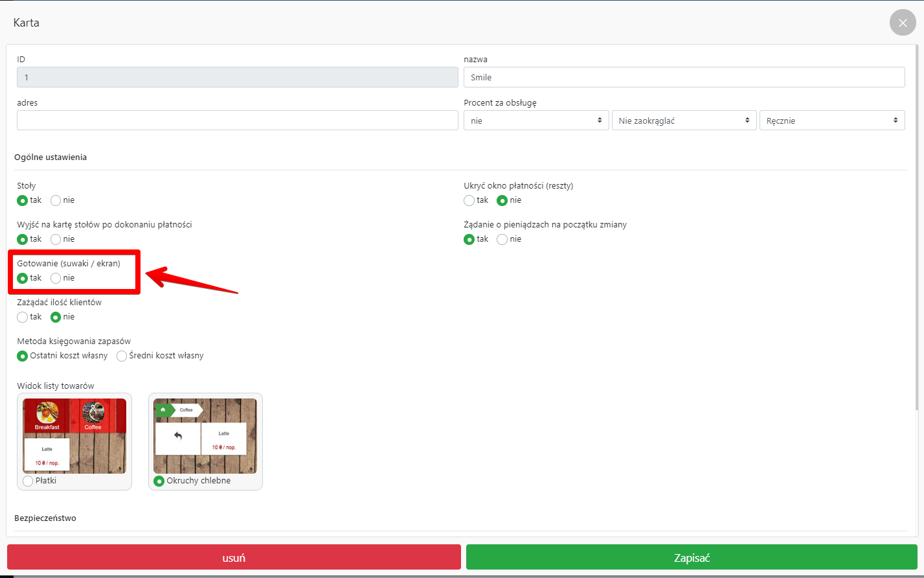Open the Ręcznie mode dropdown
924x578 pixels.
click(x=831, y=121)
